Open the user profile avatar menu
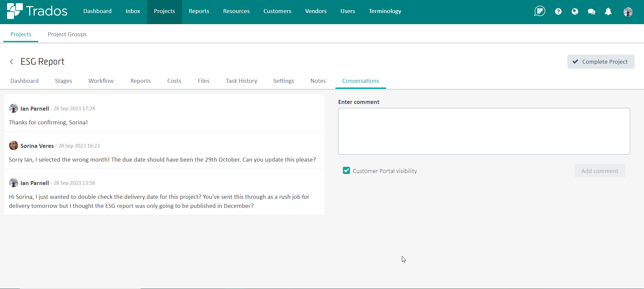 [x=628, y=12]
